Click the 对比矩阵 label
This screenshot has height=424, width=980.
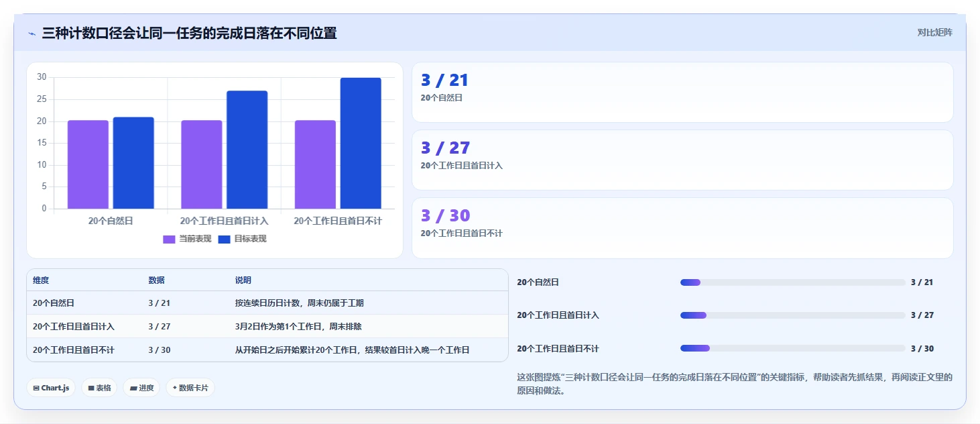[934, 32]
